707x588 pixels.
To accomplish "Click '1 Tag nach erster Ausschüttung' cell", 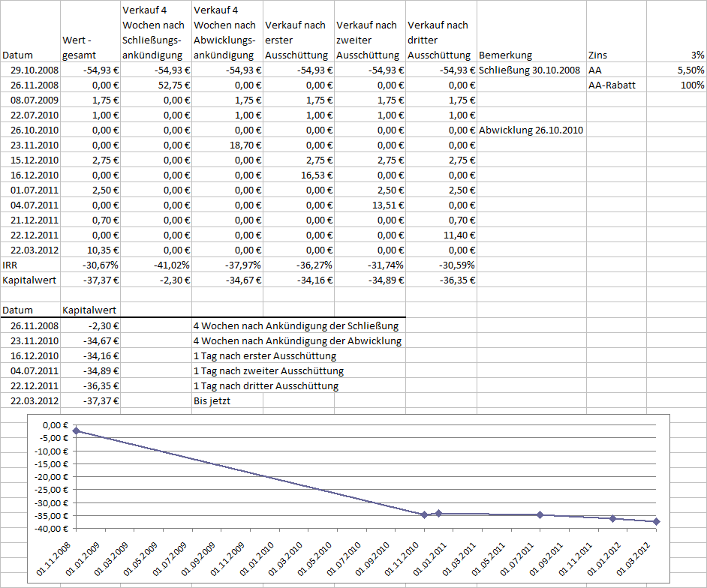I will pyautogui.click(x=265, y=356).
